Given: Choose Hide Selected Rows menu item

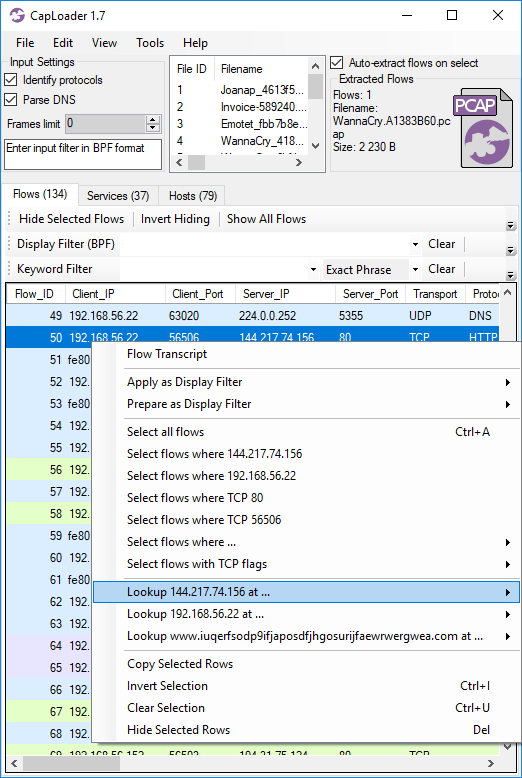Looking at the screenshot, I should [307, 730].
